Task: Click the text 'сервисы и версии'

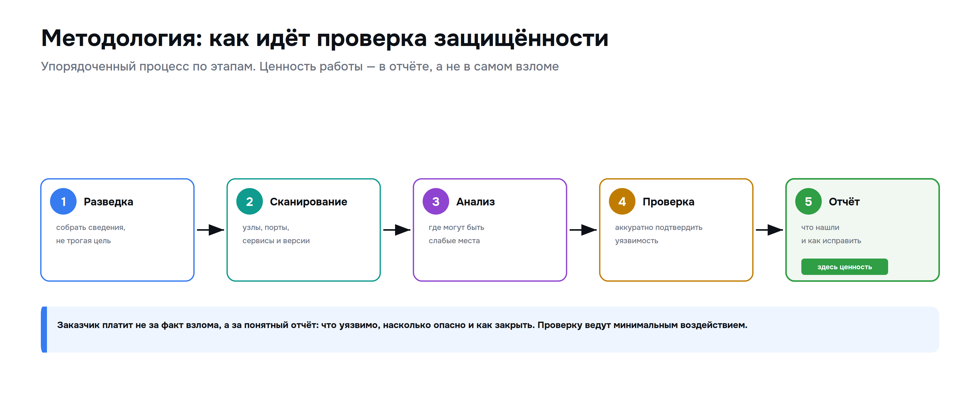Action: 276,241
